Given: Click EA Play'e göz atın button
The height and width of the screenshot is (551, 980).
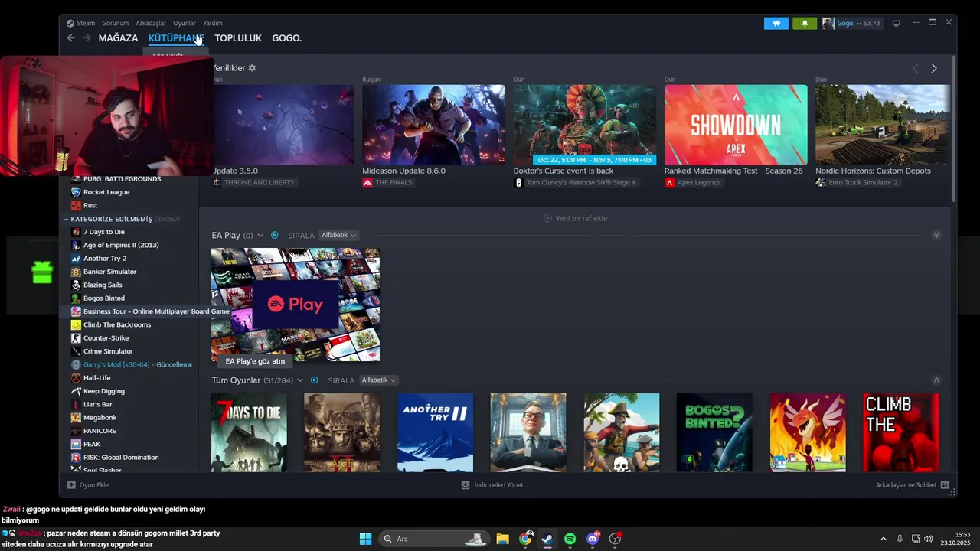Looking at the screenshot, I should tap(255, 361).
